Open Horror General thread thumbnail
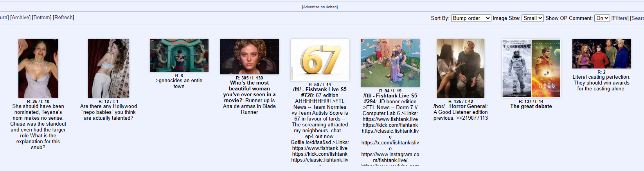 pos(461,68)
